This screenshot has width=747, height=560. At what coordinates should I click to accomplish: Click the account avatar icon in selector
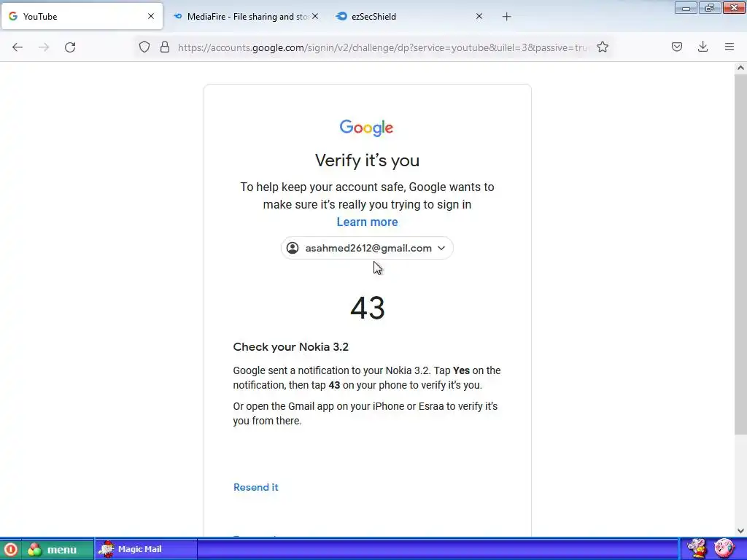pyautogui.click(x=293, y=248)
